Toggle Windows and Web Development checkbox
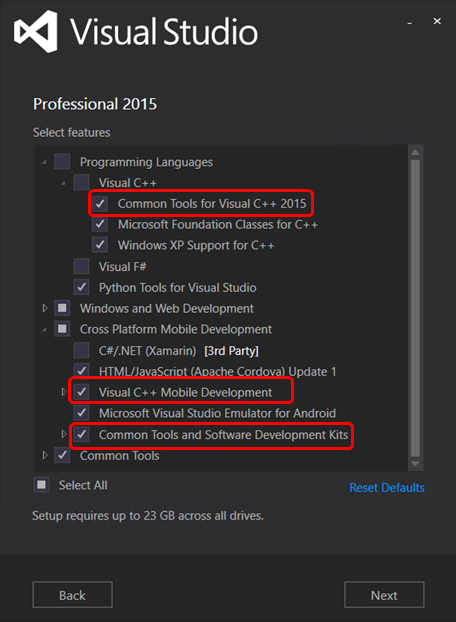This screenshot has height=622, width=456. point(62,308)
